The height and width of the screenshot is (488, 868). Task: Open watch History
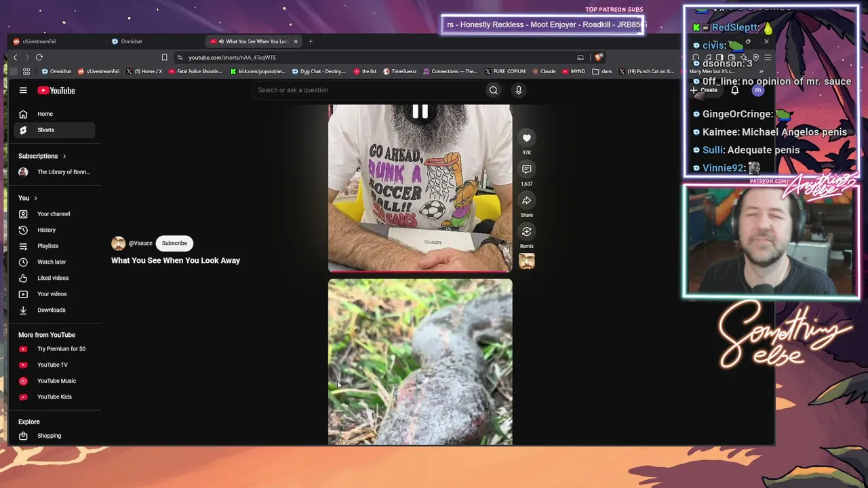pyautogui.click(x=54, y=230)
